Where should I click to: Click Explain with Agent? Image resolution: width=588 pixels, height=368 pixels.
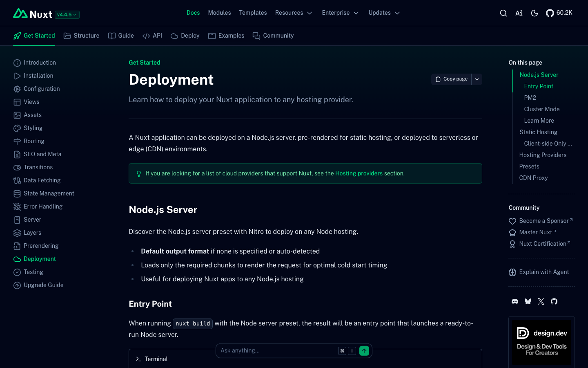coord(539,272)
